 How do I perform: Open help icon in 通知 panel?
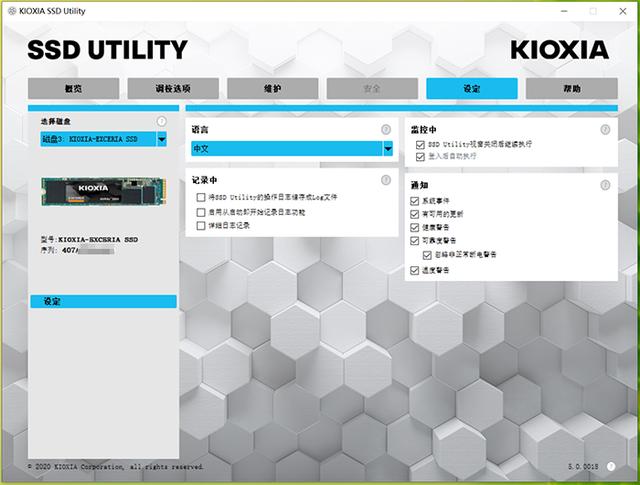coord(605,185)
